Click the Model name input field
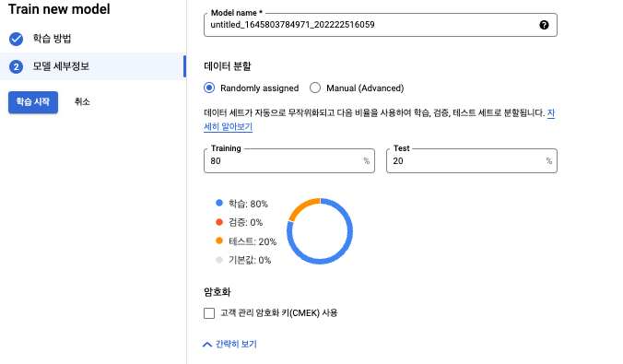 [381, 25]
